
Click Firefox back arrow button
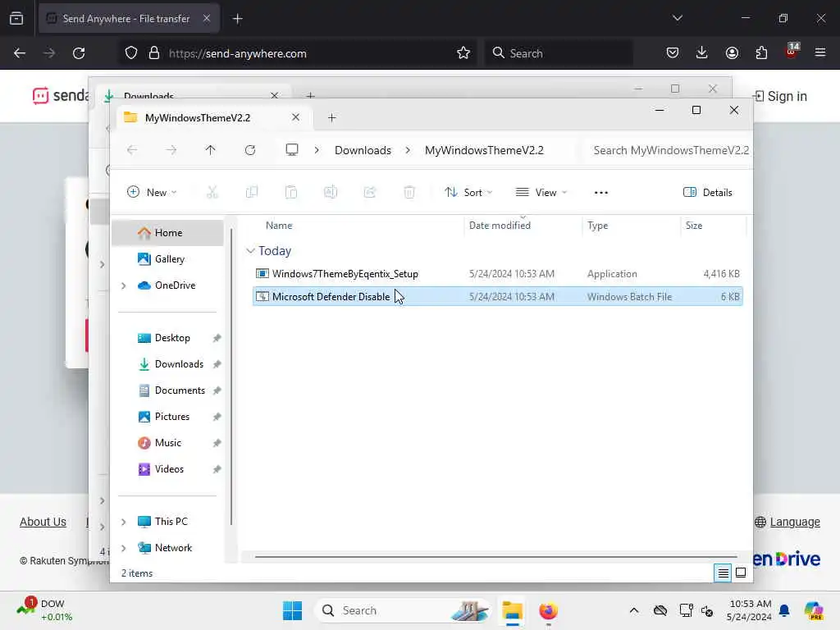(20, 53)
